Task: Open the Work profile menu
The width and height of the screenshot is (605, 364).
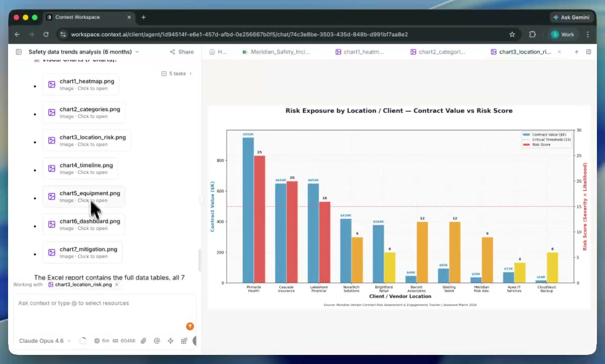Action: coord(563,34)
